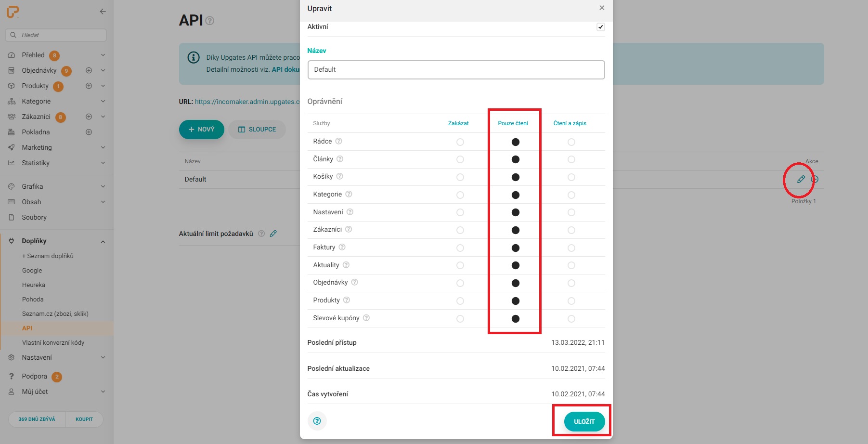This screenshot has width=868, height=444.
Task: Expand the Grafika sidebar section
Action: pos(103,186)
